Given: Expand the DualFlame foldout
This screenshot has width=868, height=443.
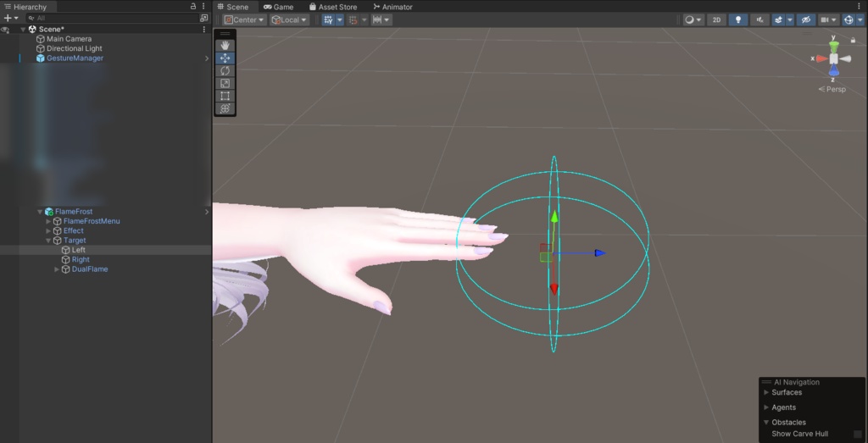Looking at the screenshot, I should coord(57,269).
